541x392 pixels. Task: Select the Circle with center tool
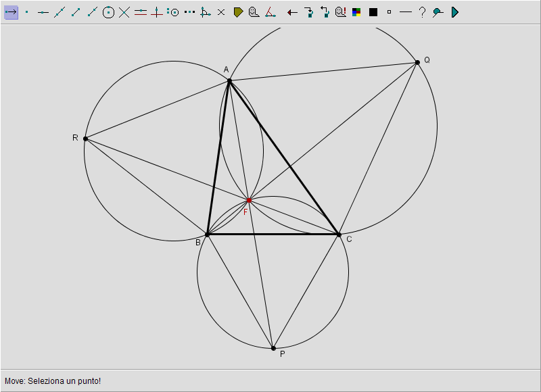pyautogui.click(x=108, y=12)
